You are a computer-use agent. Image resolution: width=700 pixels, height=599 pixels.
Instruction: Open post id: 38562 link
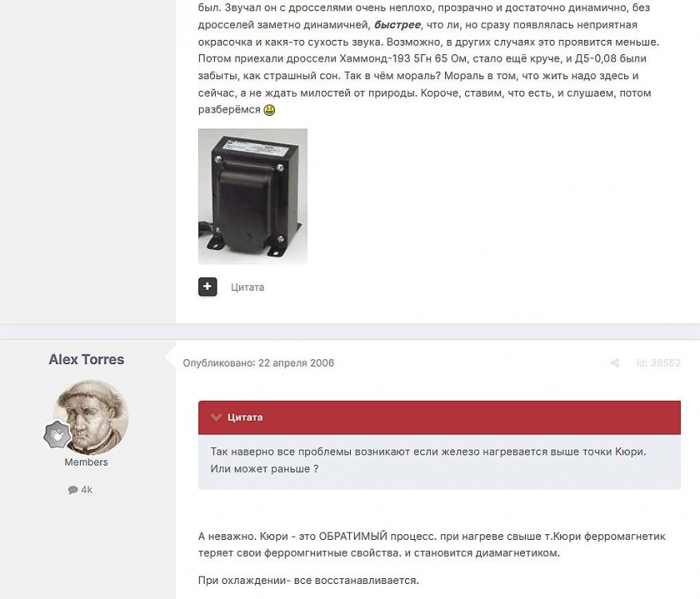658,363
